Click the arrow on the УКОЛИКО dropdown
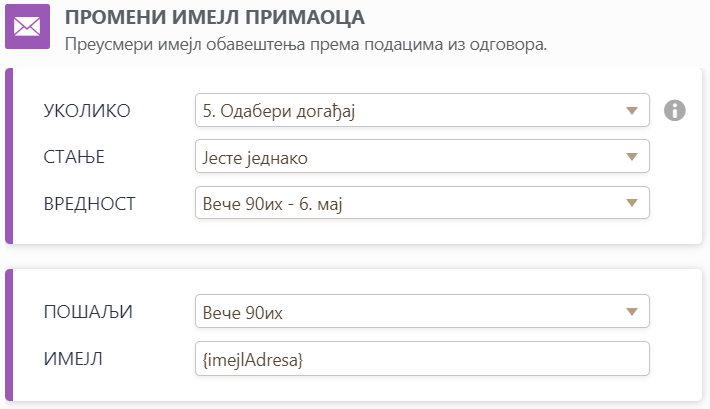710x409 pixels. pyautogui.click(x=631, y=110)
